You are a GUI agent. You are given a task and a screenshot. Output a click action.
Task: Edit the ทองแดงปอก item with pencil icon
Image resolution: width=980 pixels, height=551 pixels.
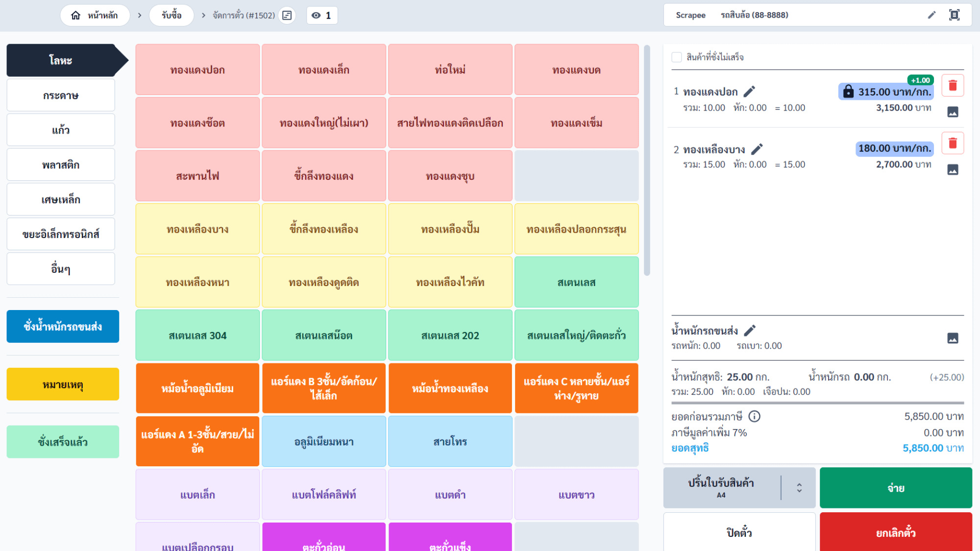coord(749,92)
